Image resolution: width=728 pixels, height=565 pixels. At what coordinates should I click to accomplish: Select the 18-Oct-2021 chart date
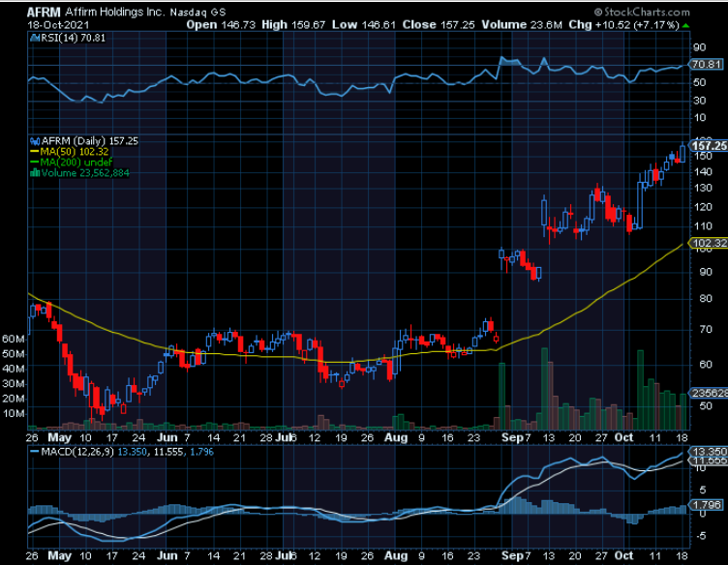click(x=58, y=25)
